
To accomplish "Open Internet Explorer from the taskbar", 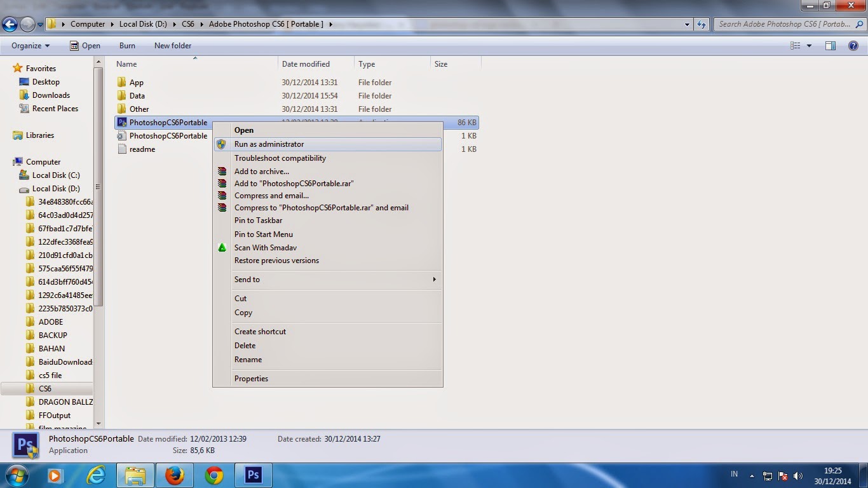I will 95,475.
